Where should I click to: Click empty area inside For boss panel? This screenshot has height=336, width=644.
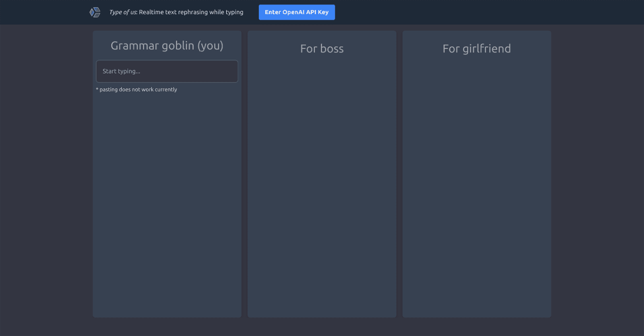click(x=322, y=181)
